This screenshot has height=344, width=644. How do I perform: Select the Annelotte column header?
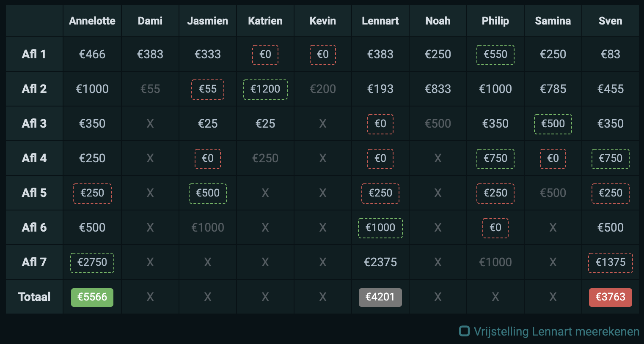92,21
